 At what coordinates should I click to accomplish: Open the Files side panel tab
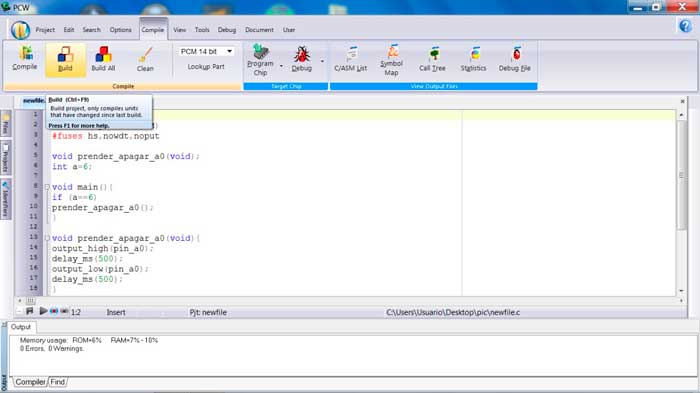tap(5, 124)
